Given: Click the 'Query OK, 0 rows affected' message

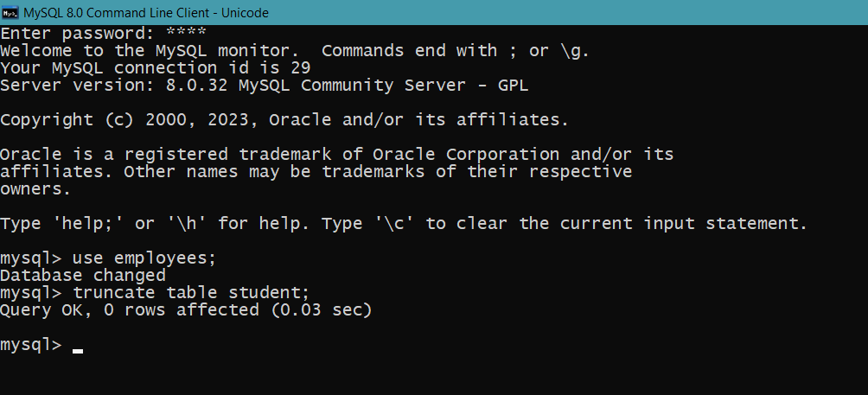Looking at the screenshot, I should coord(130,309).
